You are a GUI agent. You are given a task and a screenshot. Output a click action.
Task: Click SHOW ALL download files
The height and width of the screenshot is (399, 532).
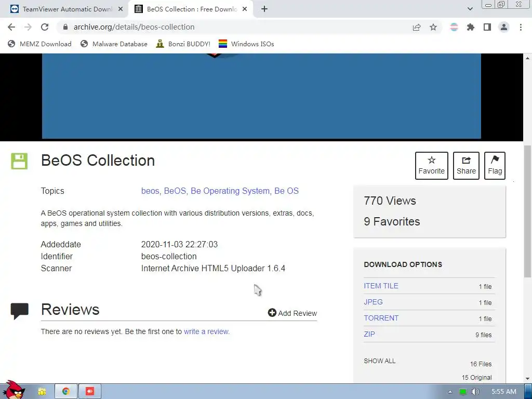pyautogui.click(x=380, y=361)
